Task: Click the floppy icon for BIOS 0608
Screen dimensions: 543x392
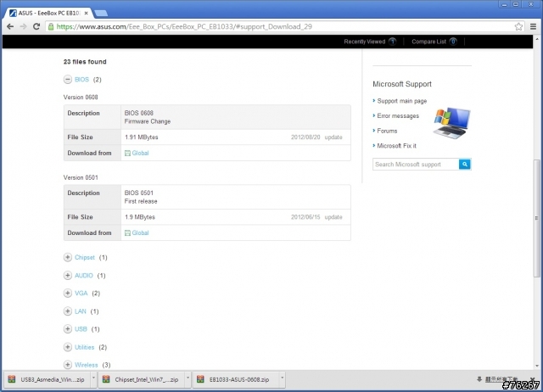Action: click(127, 153)
